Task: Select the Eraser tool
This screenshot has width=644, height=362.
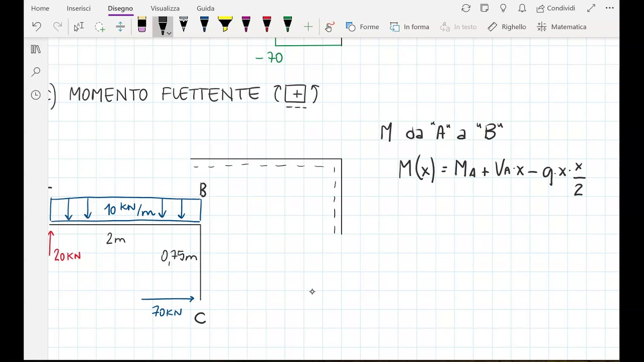Action: [142, 26]
